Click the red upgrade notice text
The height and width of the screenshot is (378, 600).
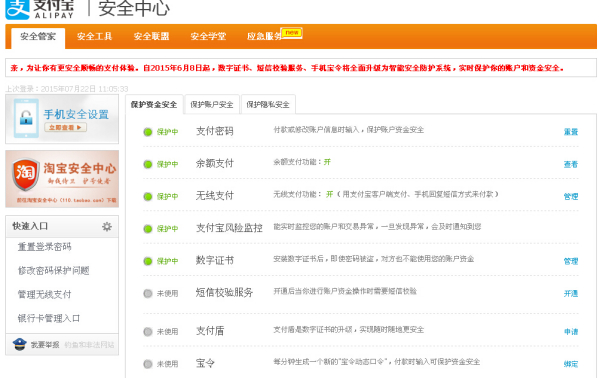(x=287, y=68)
